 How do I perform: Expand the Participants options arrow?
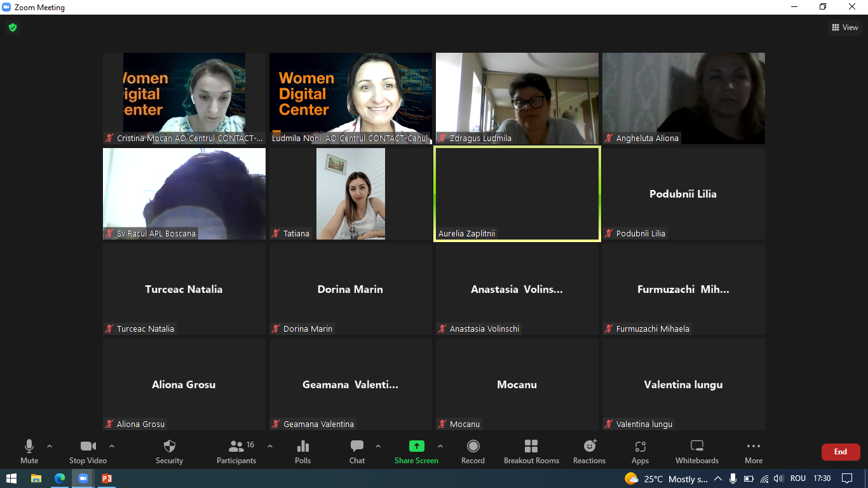(x=269, y=446)
